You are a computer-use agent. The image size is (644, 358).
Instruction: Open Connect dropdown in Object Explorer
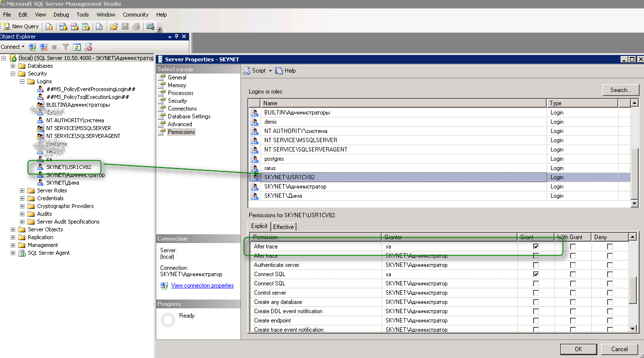(13, 47)
